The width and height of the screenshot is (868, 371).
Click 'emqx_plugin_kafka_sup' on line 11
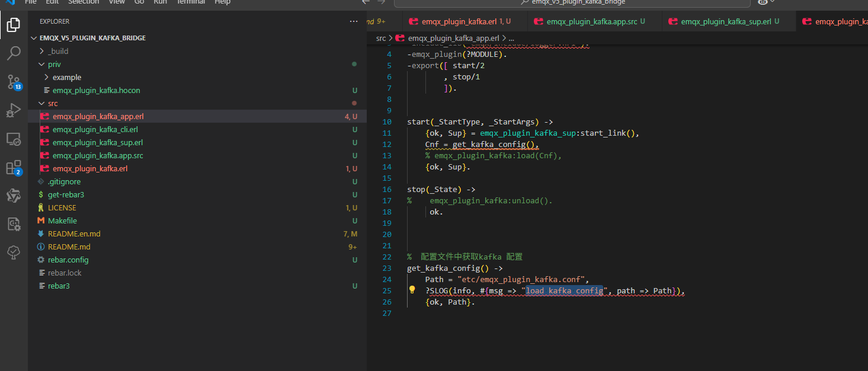[528, 133]
